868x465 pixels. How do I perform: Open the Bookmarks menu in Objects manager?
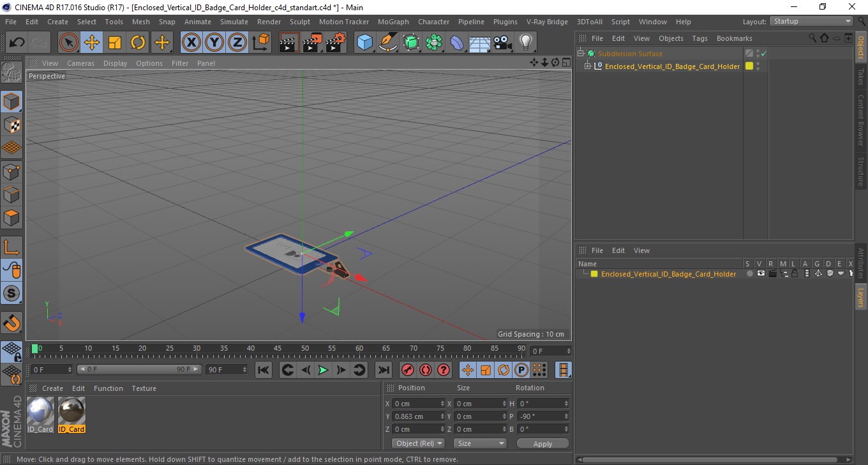pos(734,38)
